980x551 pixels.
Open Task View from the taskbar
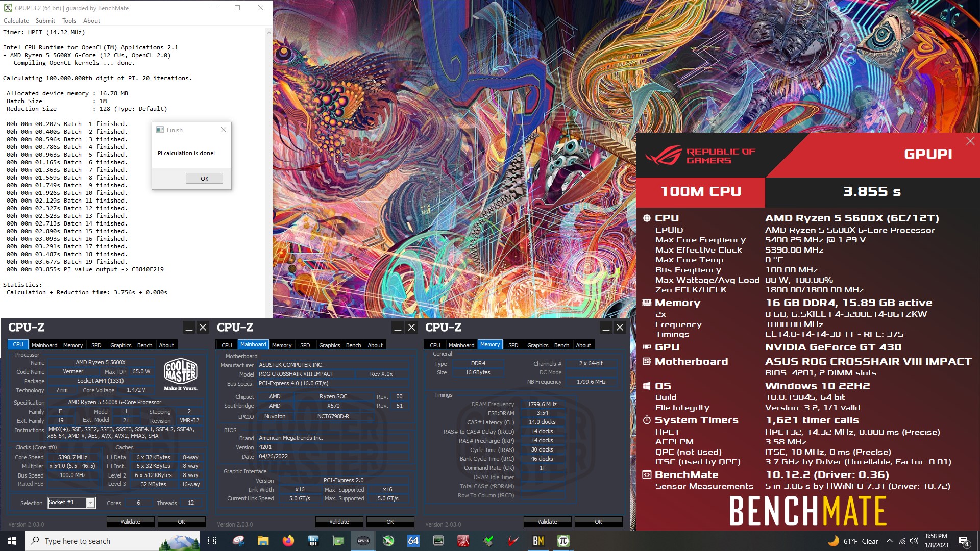(212, 541)
